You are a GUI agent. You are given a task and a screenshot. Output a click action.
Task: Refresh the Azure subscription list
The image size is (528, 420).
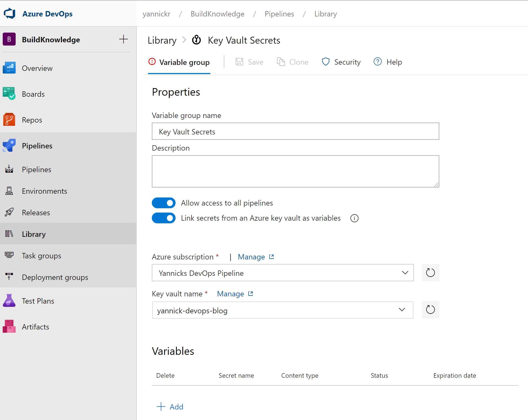coord(430,273)
